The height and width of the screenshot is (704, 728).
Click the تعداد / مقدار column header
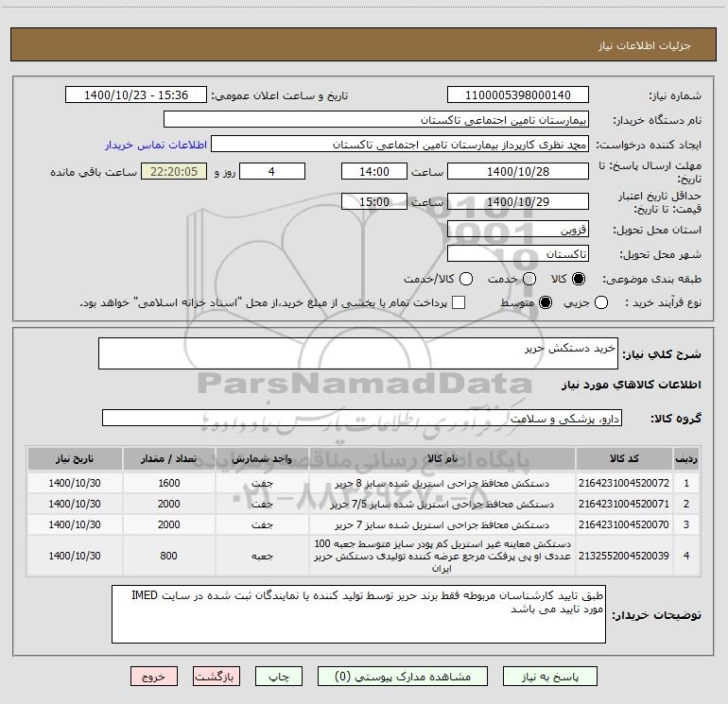(168, 458)
